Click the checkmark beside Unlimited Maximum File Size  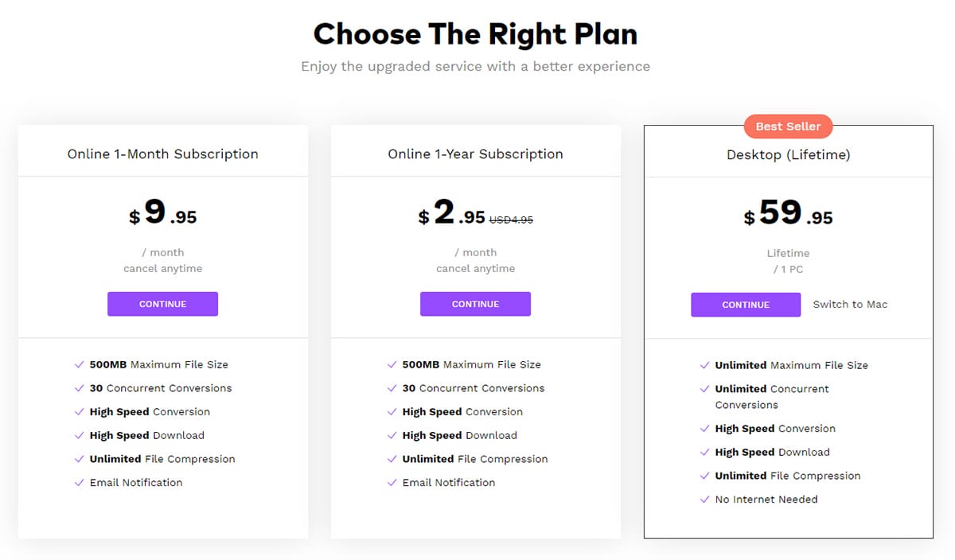coord(704,366)
